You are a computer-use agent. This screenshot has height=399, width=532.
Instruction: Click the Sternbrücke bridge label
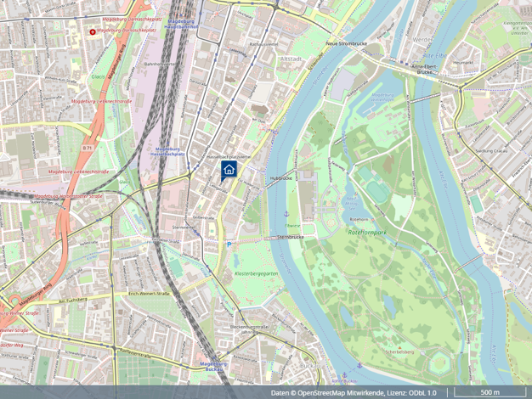(291, 238)
